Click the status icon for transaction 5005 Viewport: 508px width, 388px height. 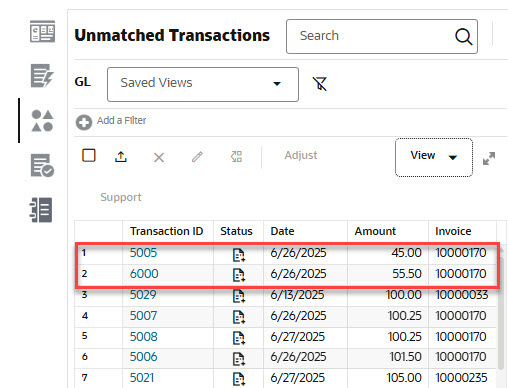[x=239, y=255]
